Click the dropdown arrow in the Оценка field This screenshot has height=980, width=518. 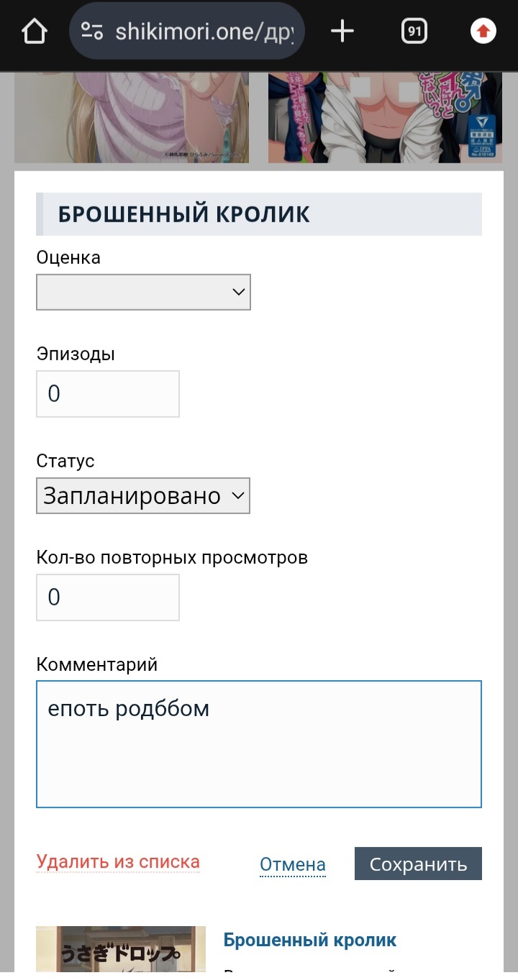click(238, 292)
